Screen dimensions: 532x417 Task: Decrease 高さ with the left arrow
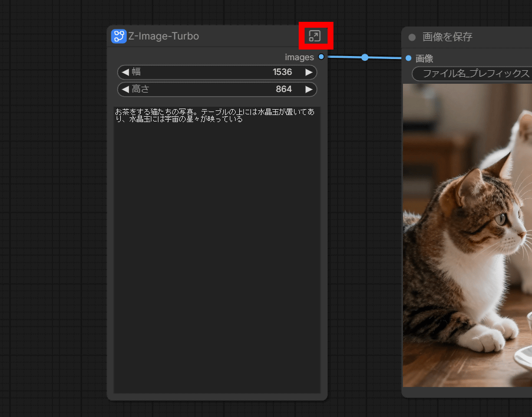click(125, 90)
